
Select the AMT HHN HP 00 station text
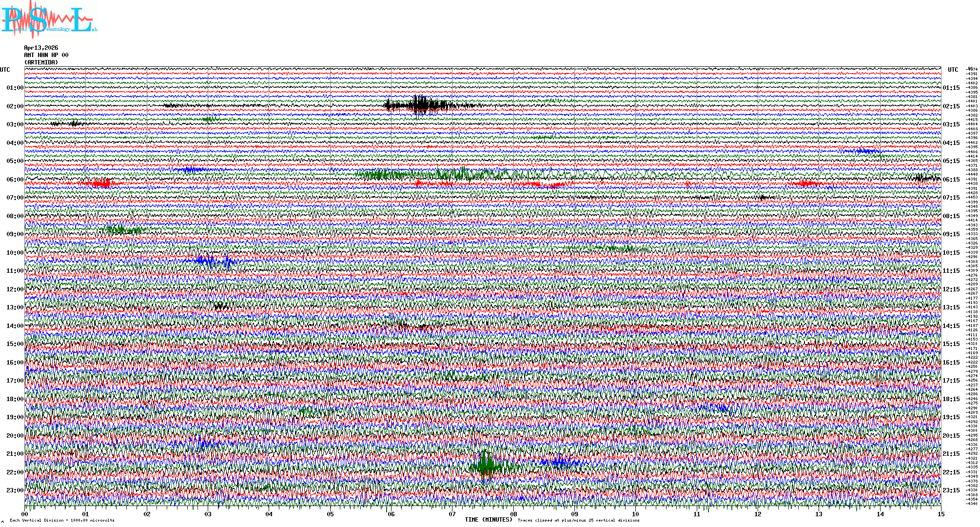pyautogui.click(x=46, y=55)
